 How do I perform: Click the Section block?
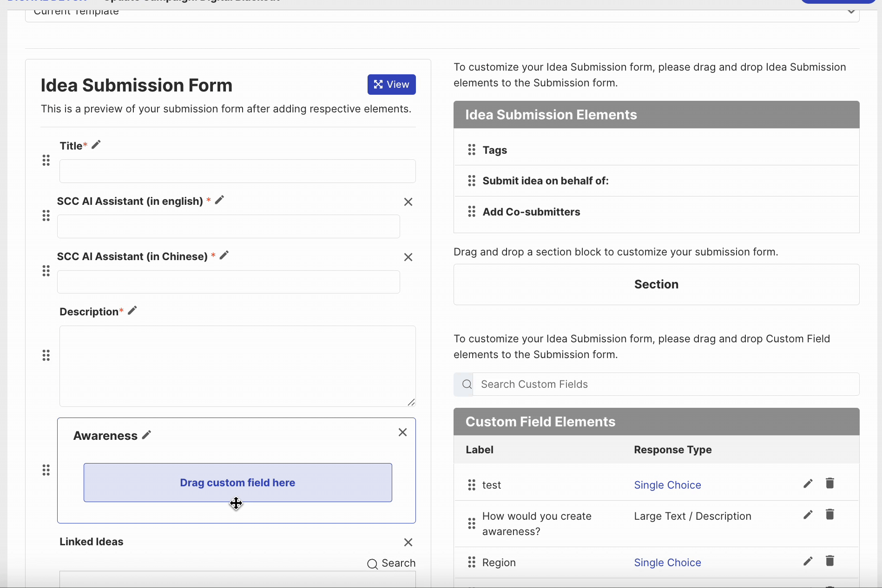pos(656,285)
